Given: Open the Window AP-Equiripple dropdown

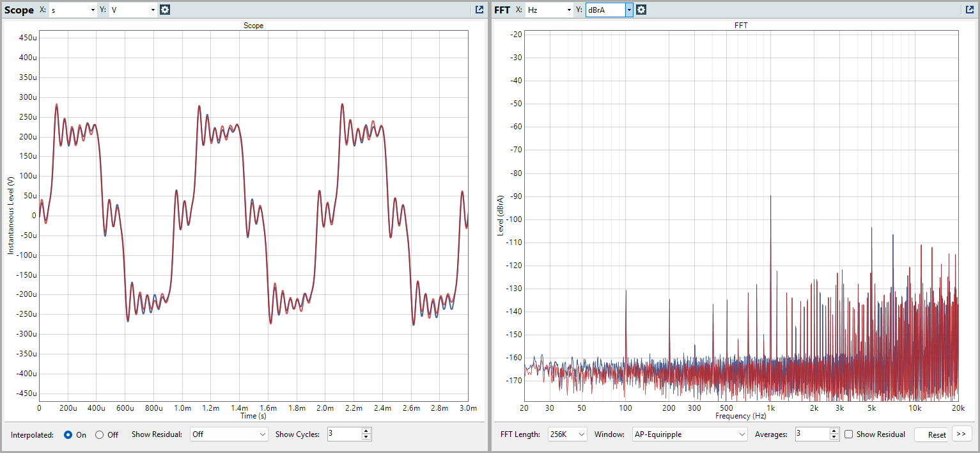Looking at the screenshot, I should 689,434.
